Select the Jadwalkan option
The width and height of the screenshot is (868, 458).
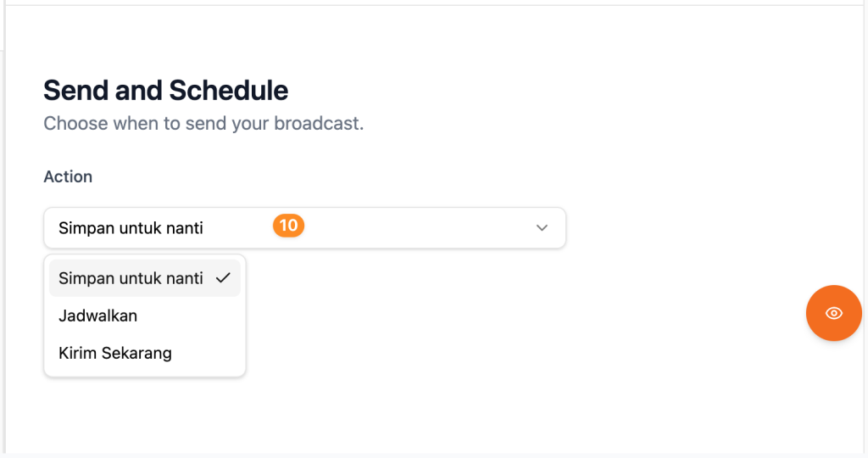[x=97, y=316]
